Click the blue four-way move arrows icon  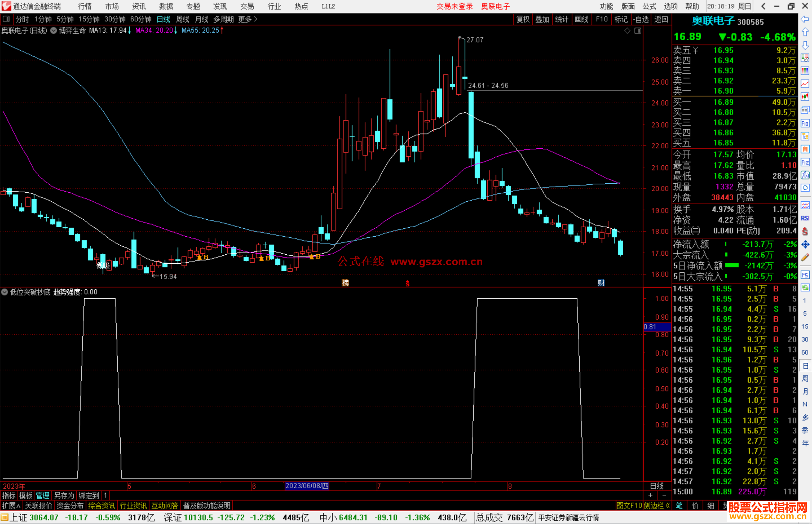pyautogui.click(x=805, y=245)
